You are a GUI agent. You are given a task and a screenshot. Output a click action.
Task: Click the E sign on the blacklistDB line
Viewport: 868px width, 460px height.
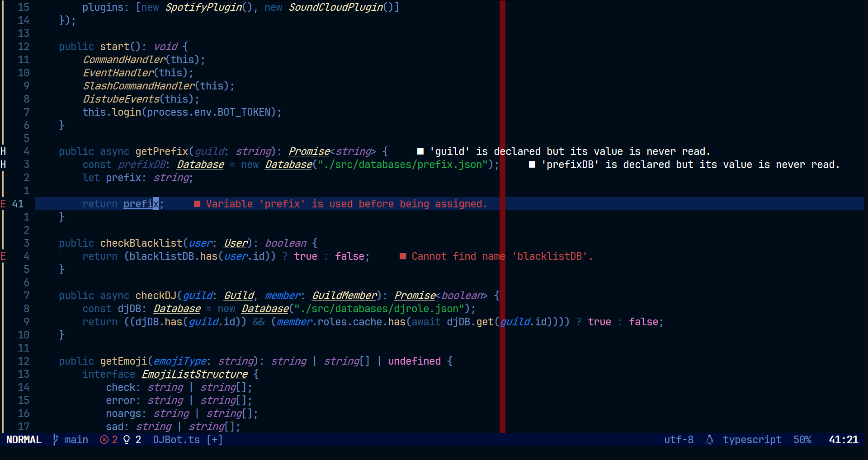pos(3,256)
